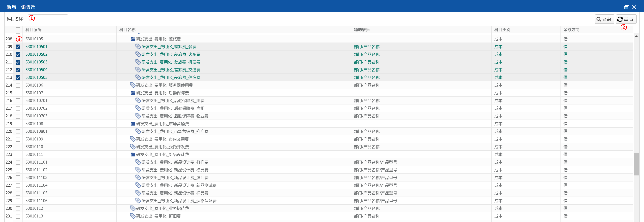This screenshot has height=222, width=644.
Task: Click the tag icon of 新品设计费_新品测试费 row
Action: coord(138,185)
